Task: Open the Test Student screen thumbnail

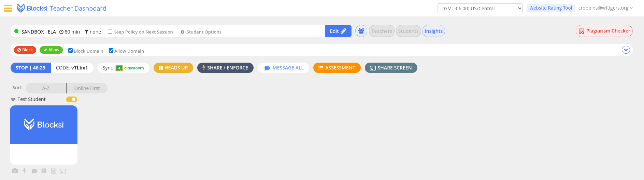Action: [x=44, y=135]
